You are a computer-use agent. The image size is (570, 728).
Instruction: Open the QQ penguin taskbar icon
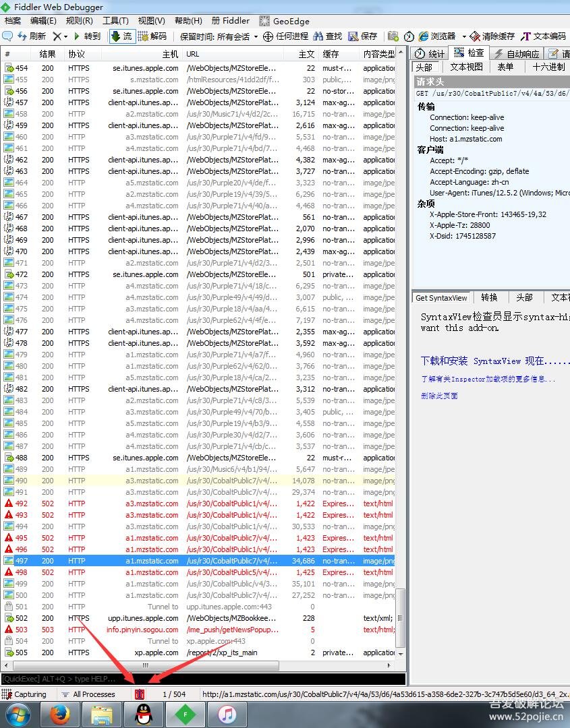[144, 715]
